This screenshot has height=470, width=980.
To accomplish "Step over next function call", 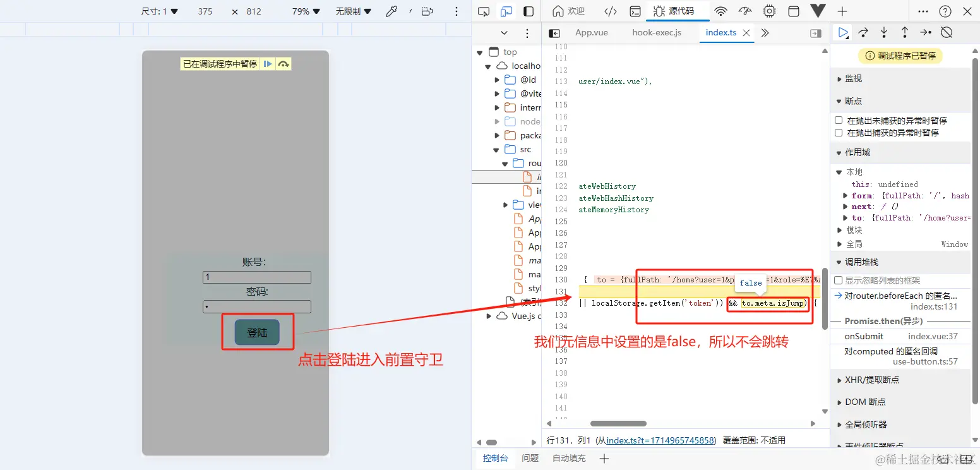I will click(863, 32).
